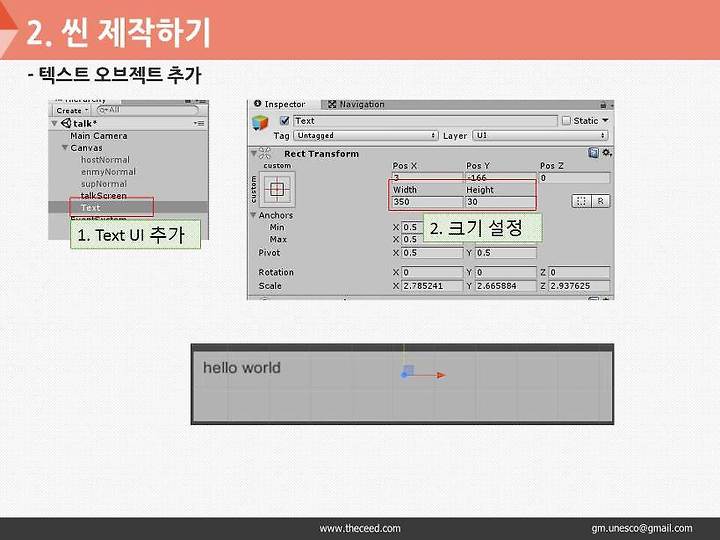
Task: Edit the Height field showing 30
Action: coord(500,202)
